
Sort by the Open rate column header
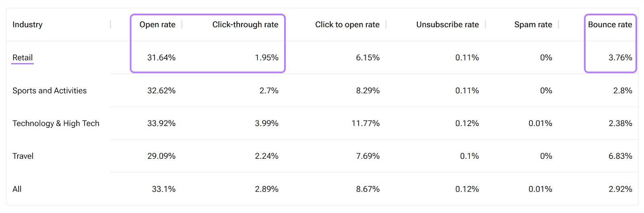coord(157,25)
